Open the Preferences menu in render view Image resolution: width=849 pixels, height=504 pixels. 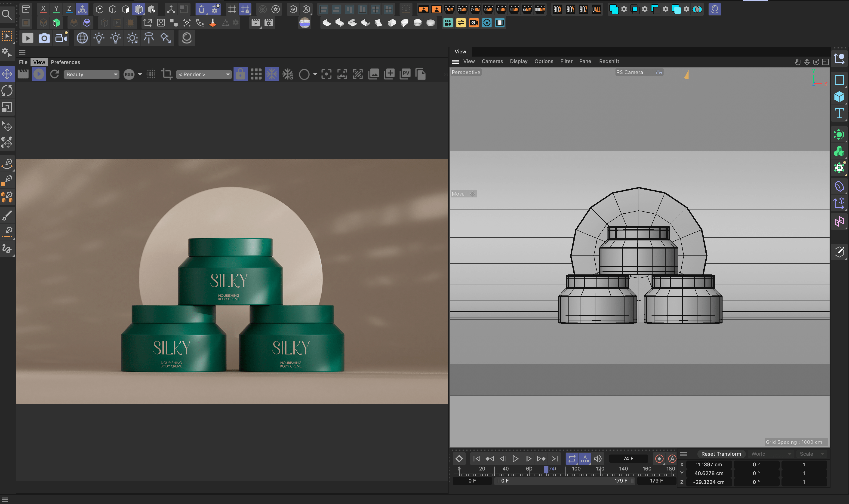(x=65, y=62)
